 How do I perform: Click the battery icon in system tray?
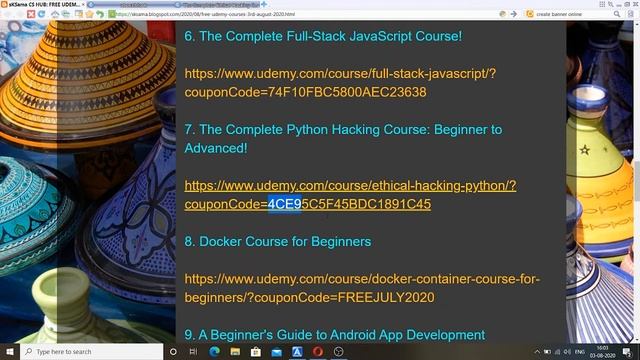pyautogui.click(x=547, y=351)
